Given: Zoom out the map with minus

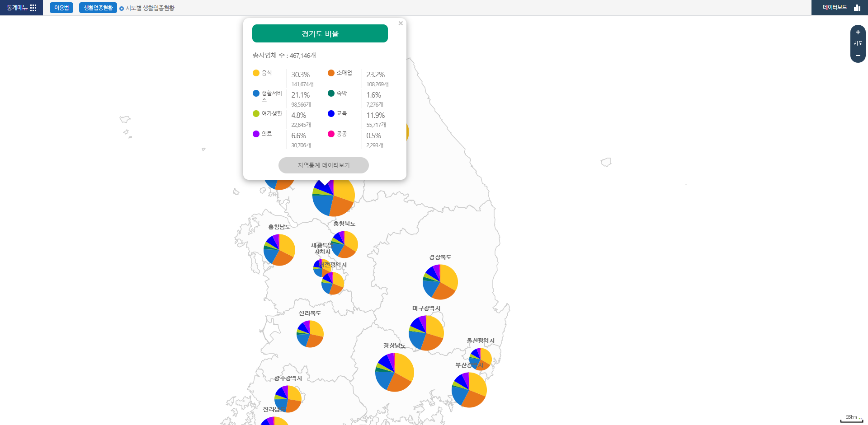Looking at the screenshot, I should tap(858, 56).
